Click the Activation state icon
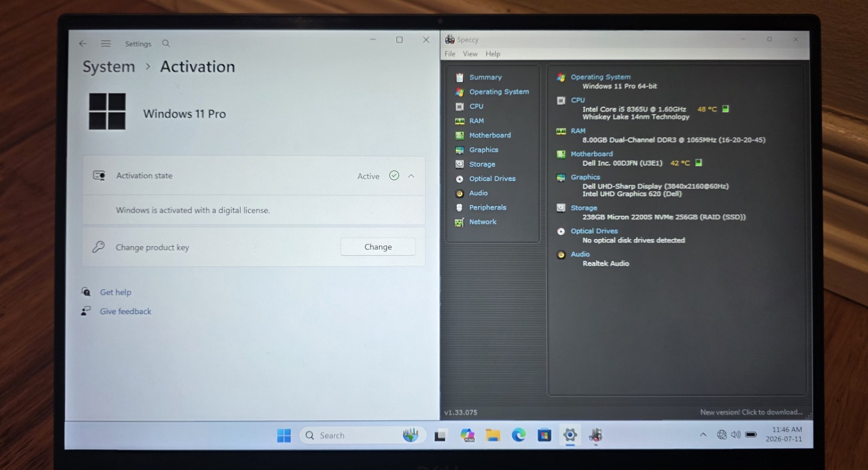The image size is (868, 470). point(99,176)
